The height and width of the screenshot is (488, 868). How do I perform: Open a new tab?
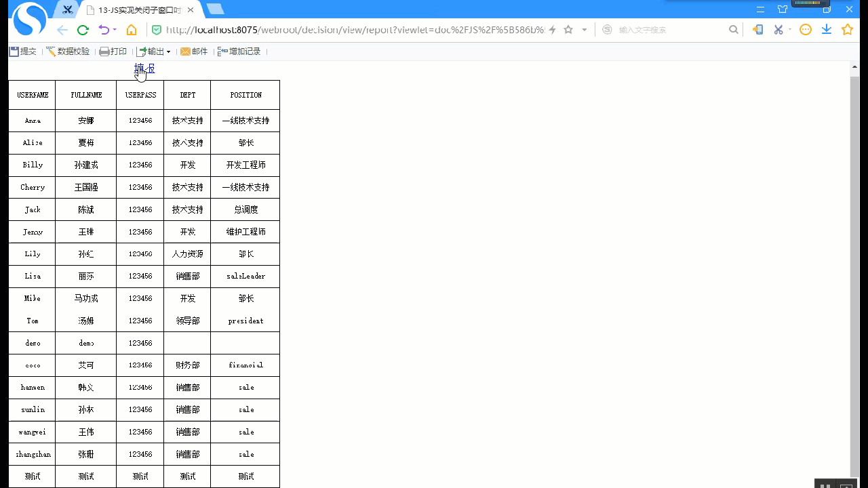coord(216,9)
